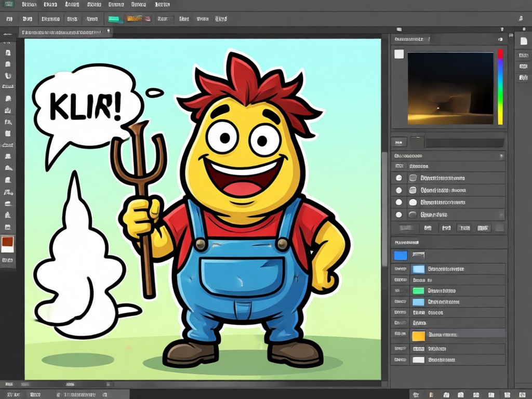Select the tool directly above the rust color swatch
Screen dimensions: 532x399
(x=8, y=227)
